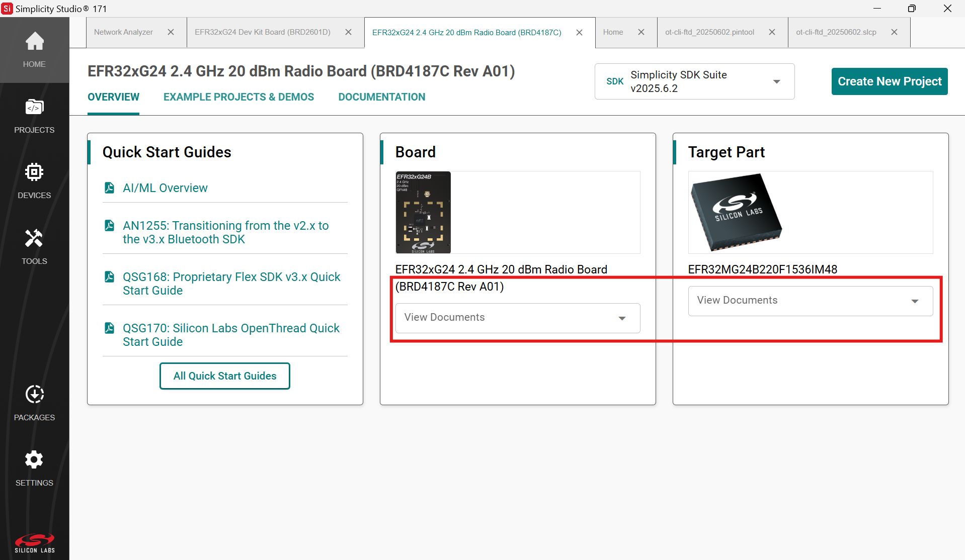Click the Quick Start Guides heading
Screen dimensions: 965x560
(x=167, y=152)
